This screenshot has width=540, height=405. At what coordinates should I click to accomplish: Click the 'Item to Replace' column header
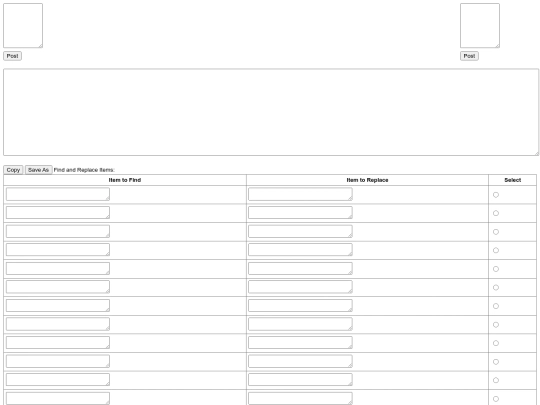click(x=367, y=180)
